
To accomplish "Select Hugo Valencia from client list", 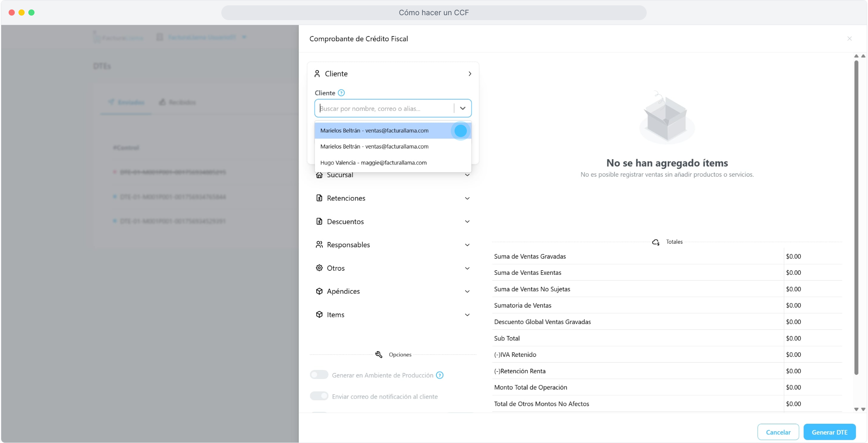I will click(x=373, y=163).
